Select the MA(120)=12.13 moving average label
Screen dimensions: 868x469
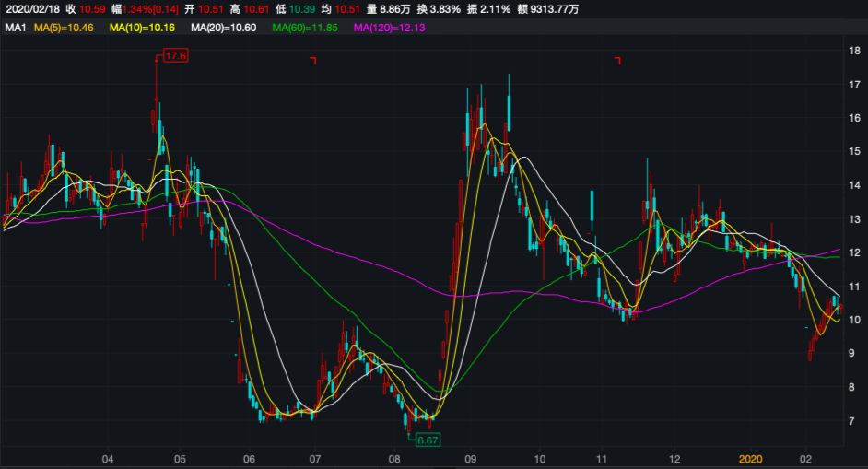click(x=390, y=28)
